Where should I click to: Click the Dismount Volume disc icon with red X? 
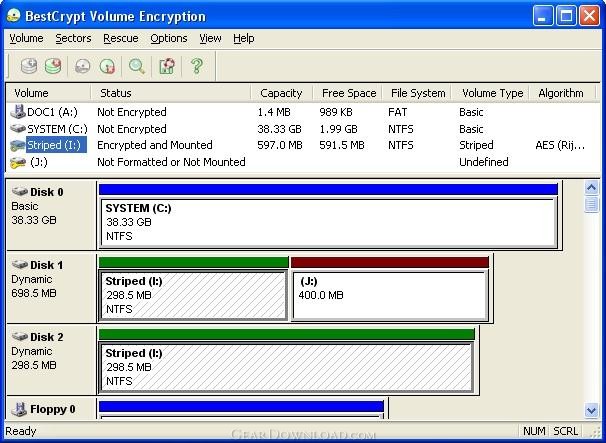tap(107, 66)
